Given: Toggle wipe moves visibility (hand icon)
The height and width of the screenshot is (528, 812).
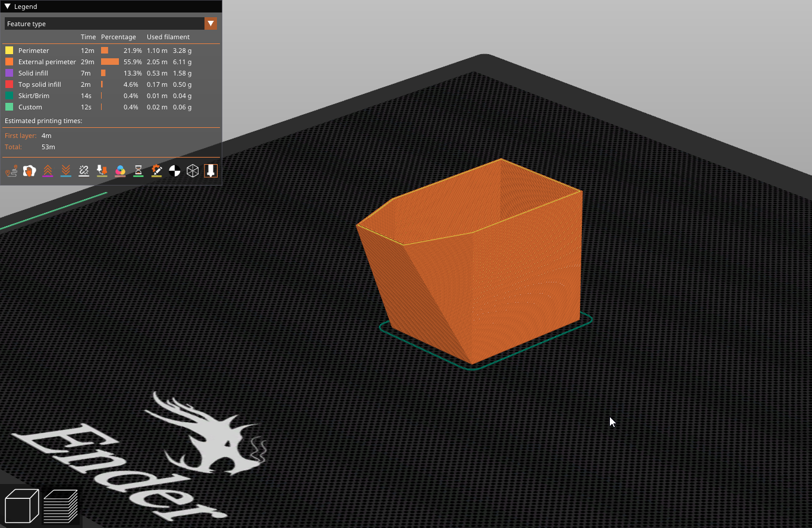Looking at the screenshot, I should [29, 171].
